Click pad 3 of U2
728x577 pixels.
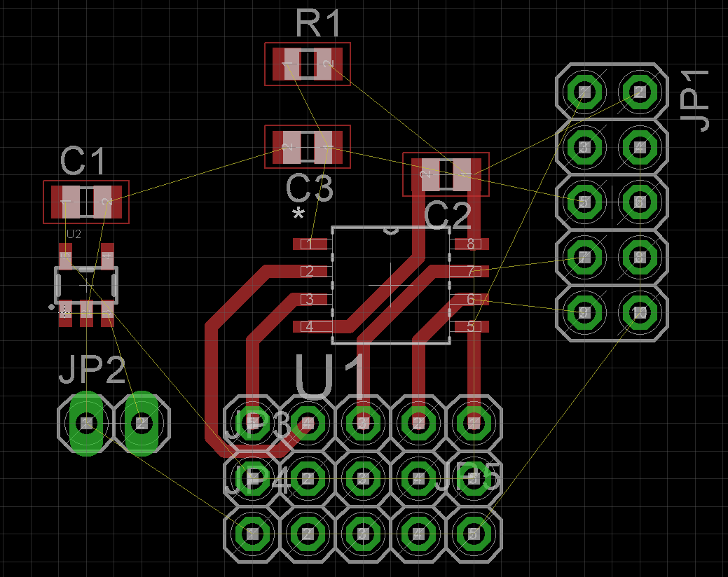(x=107, y=314)
